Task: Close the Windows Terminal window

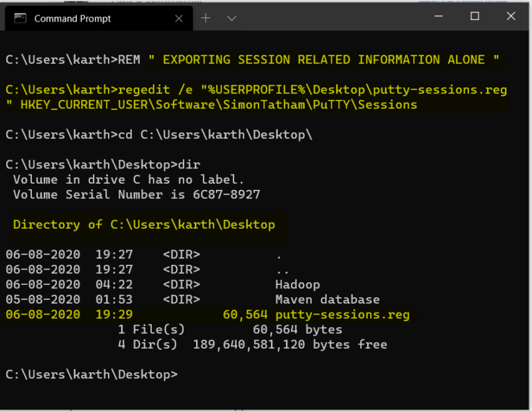Action: pos(511,16)
